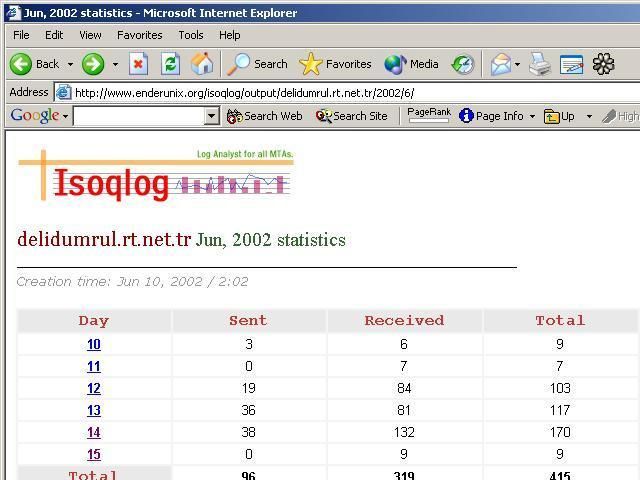
Task: Click the sent value 19 for day 12
Action: [x=248, y=388]
